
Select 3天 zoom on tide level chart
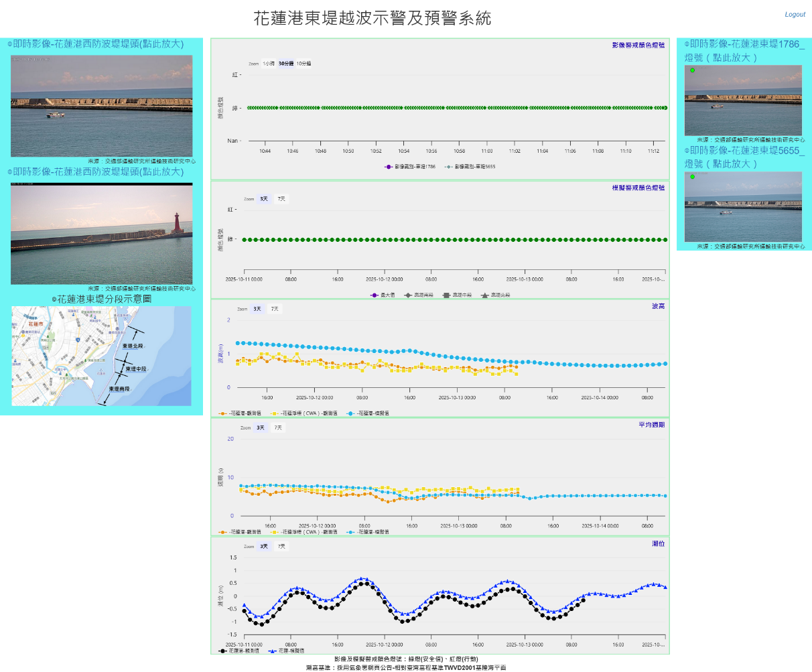pos(264,546)
